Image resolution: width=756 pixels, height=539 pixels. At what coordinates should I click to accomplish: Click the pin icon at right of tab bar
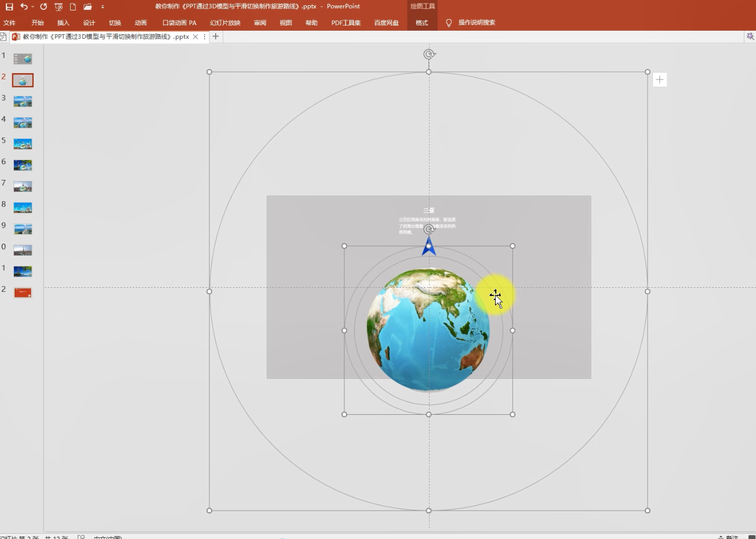[750, 37]
